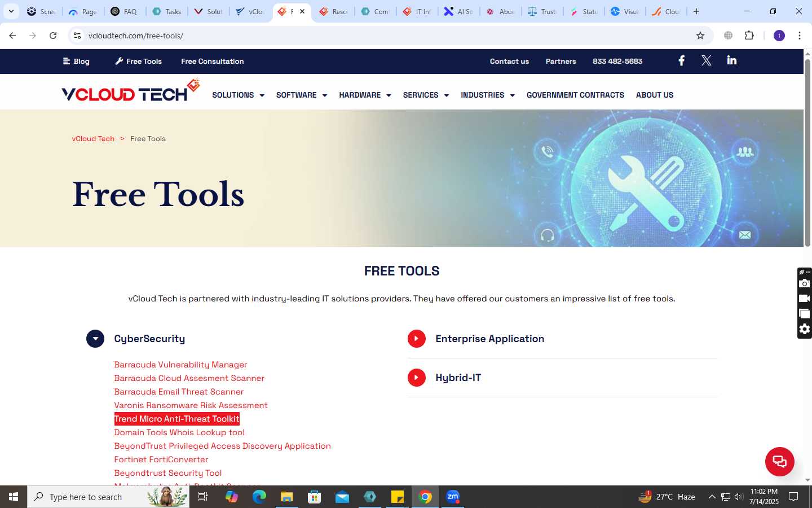Screen dimensions: 812x508
Task: Open the Facebook icon in header
Action: (681, 61)
